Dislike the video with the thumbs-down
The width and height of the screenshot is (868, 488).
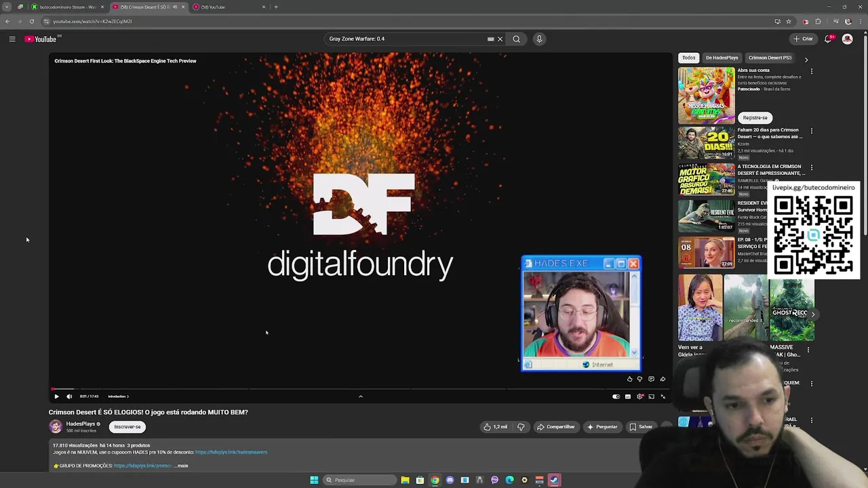521,427
